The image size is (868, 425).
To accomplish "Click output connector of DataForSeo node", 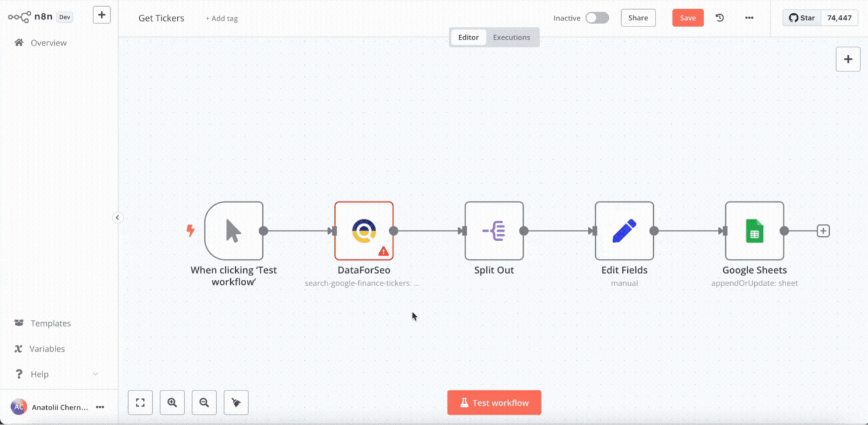I will (393, 231).
